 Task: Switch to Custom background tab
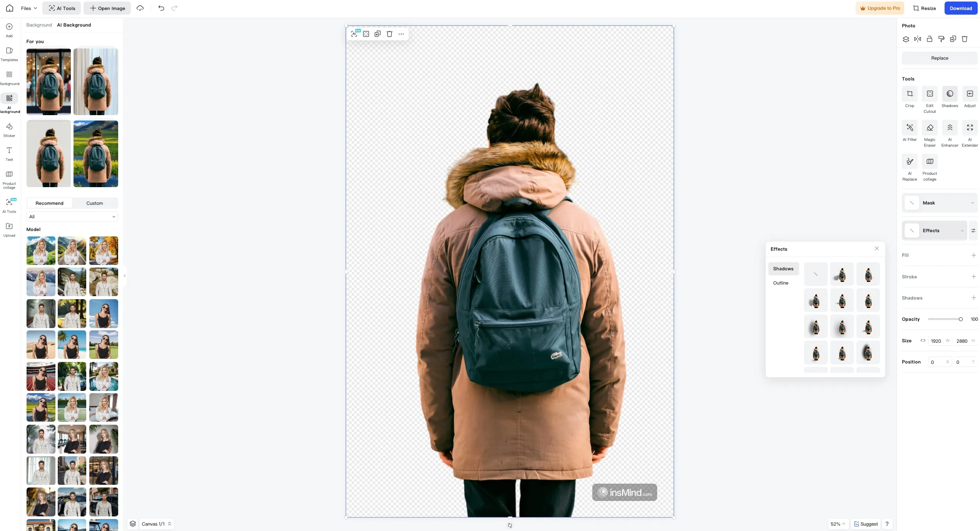tap(95, 203)
